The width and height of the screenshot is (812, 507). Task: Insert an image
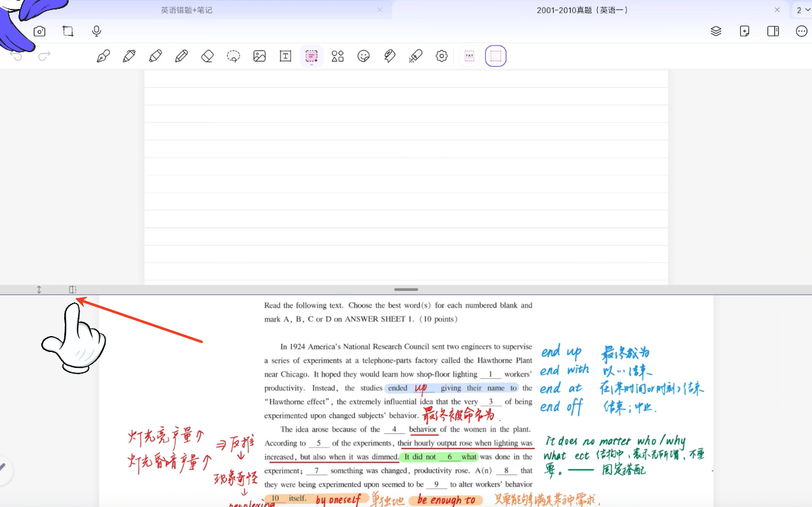coord(259,56)
